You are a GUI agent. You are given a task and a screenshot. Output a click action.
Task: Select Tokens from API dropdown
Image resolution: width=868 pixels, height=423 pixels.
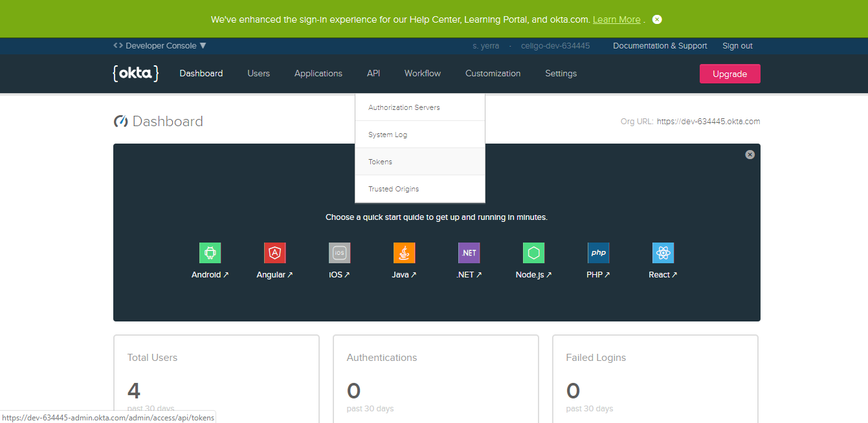pos(420,162)
